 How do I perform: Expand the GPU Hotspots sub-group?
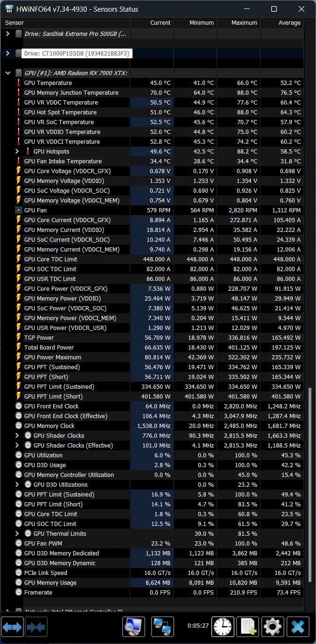17,151
